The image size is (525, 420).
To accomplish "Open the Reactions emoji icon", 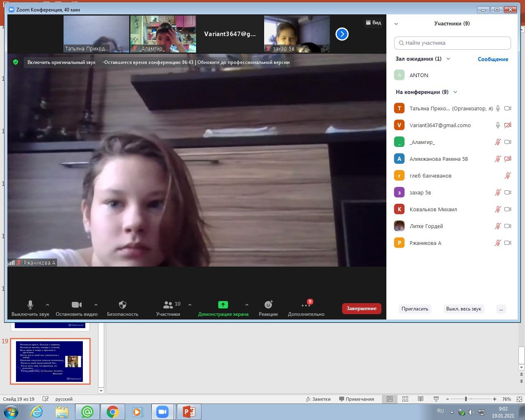I will tap(268, 305).
